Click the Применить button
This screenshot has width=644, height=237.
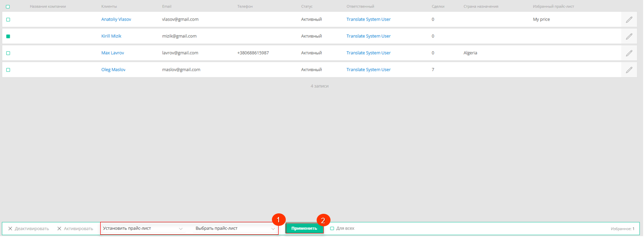tap(305, 229)
